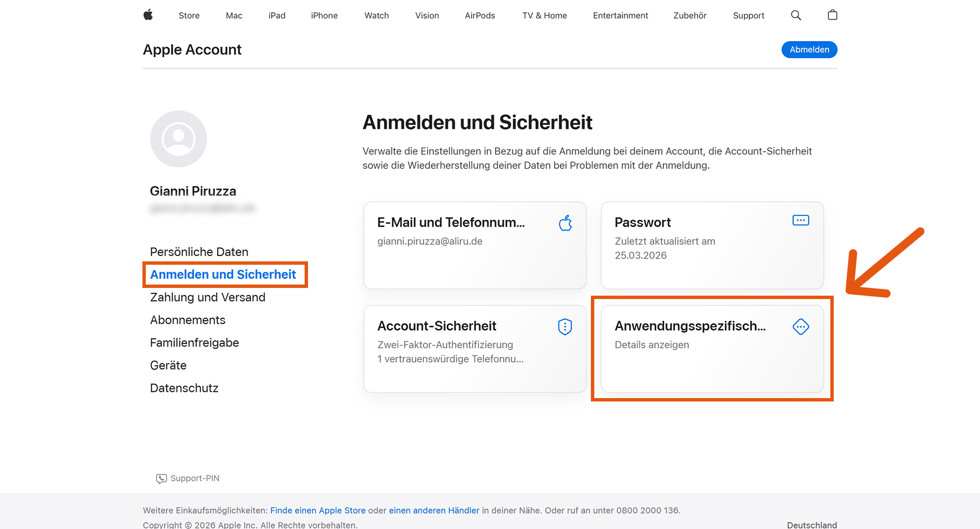Navigate to the iPhone menu item

point(324,15)
